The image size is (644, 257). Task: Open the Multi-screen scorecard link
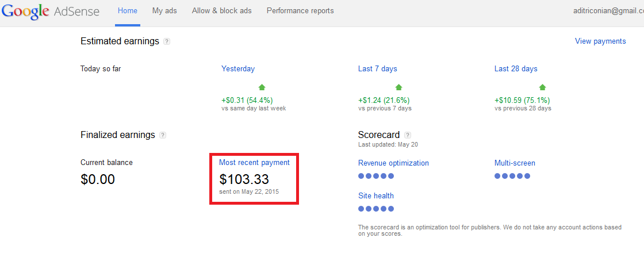[x=515, y=163]
